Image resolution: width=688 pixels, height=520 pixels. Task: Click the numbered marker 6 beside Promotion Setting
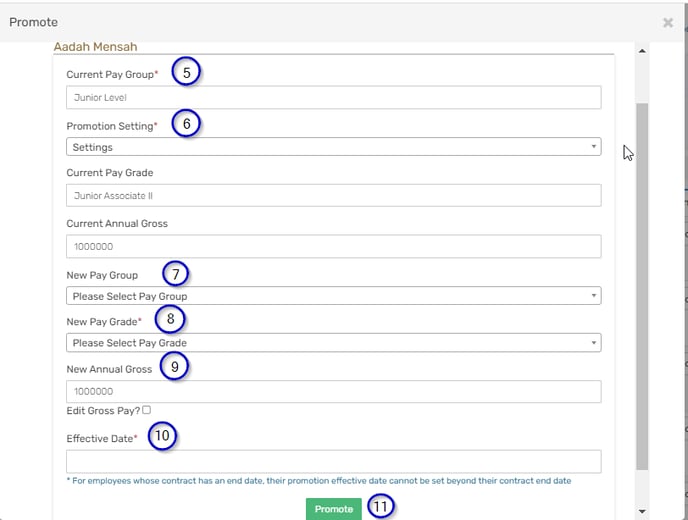[186, 124]
